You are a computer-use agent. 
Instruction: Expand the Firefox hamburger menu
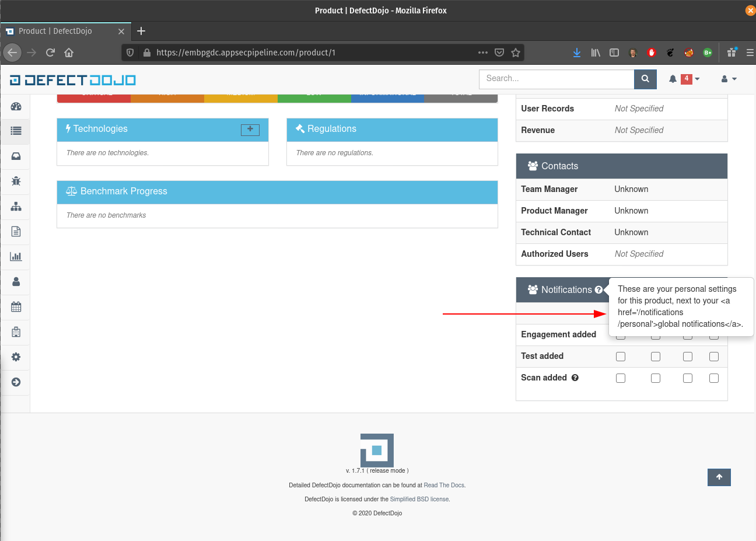pos(751,53)
